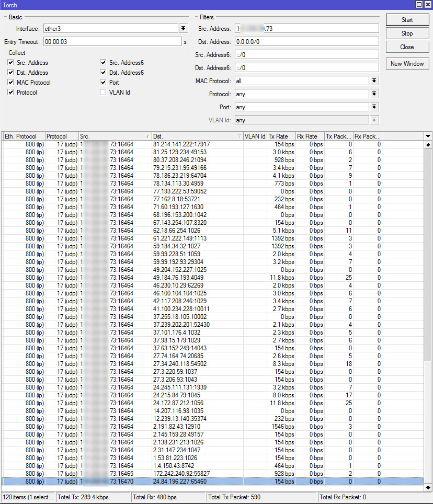
Task: Open the MAC Protocol filter dropdown
Action: pyautogui.click(x=374, y=81)
